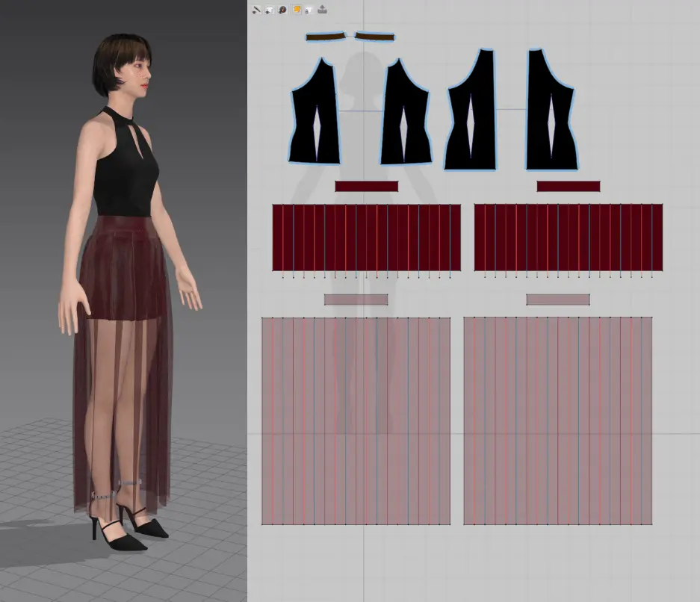Image resolution: width=700 pixels, height=602 pixels.
Task: Click the show 2D information icon
Action: tap(282, 10)
